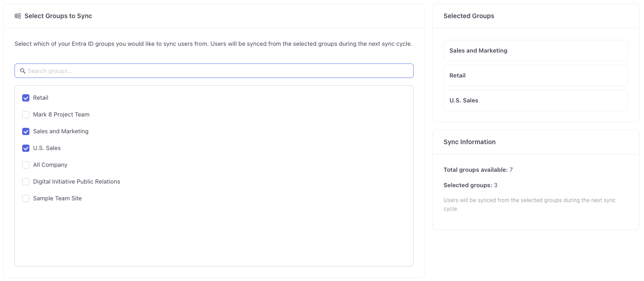Select the Sample Team Site checkbox

click(x=26, y=199)
